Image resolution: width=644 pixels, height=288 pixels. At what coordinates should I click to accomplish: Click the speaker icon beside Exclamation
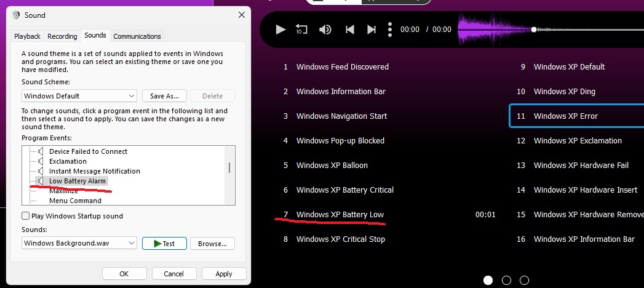41,161
